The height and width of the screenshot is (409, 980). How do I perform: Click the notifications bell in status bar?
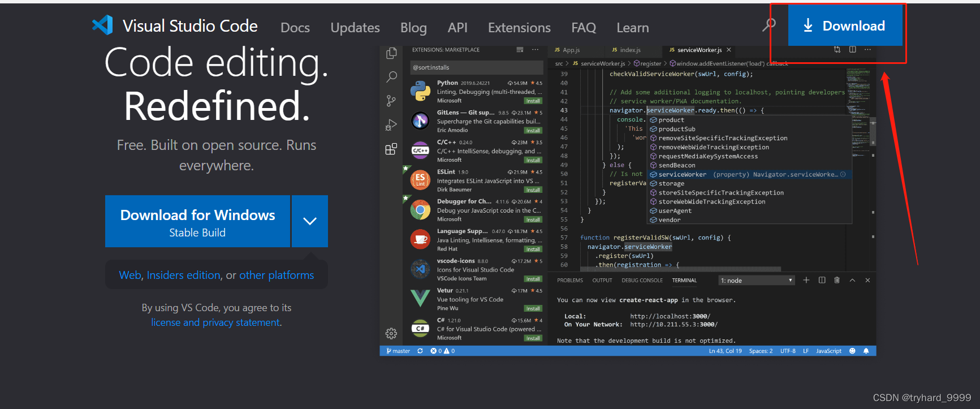866,351
